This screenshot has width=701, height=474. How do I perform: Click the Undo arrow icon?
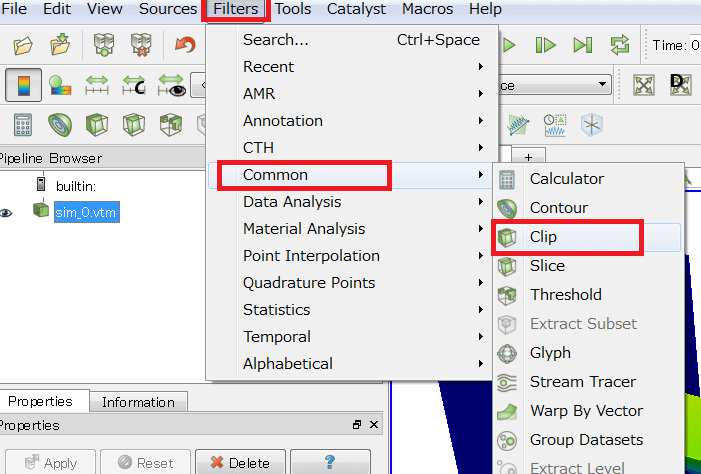pyautogui.click(x=185, y=45)
